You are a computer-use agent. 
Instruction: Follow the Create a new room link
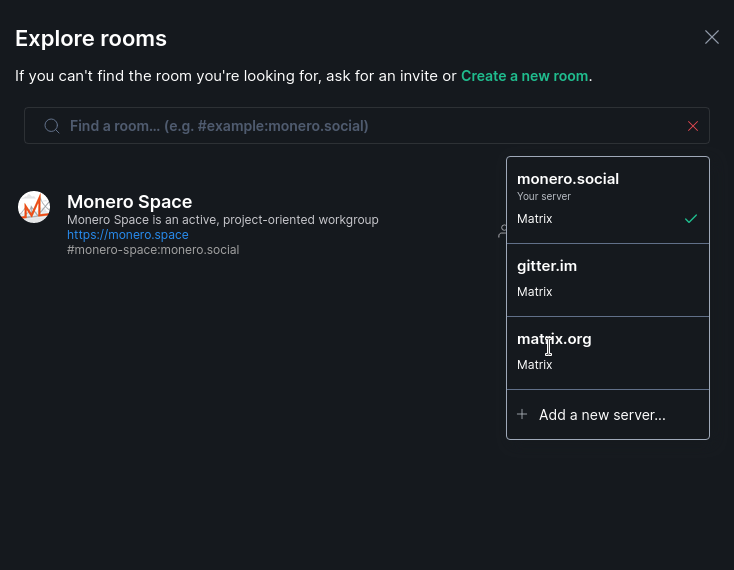tap(524, 76)
